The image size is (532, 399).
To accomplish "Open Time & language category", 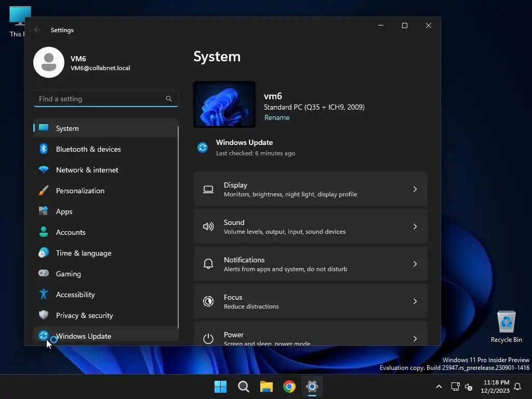I will point(106,253).
